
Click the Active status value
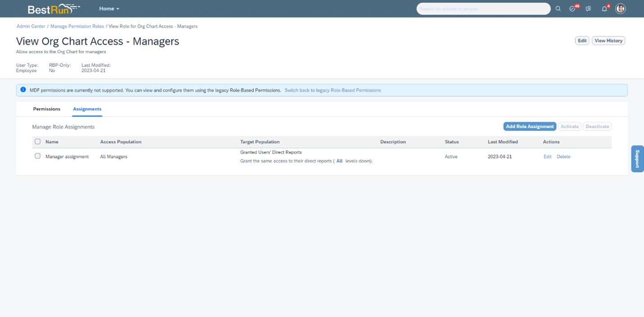click(x=451, y=157)
